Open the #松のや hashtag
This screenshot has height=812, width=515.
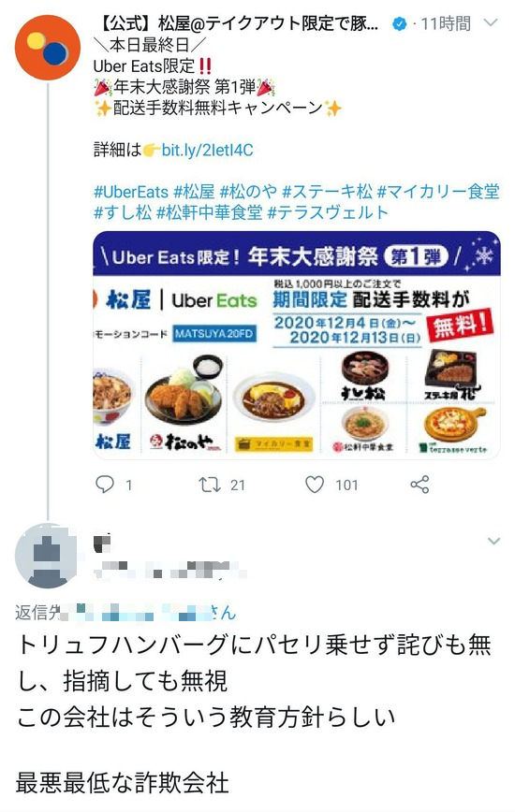249,192
